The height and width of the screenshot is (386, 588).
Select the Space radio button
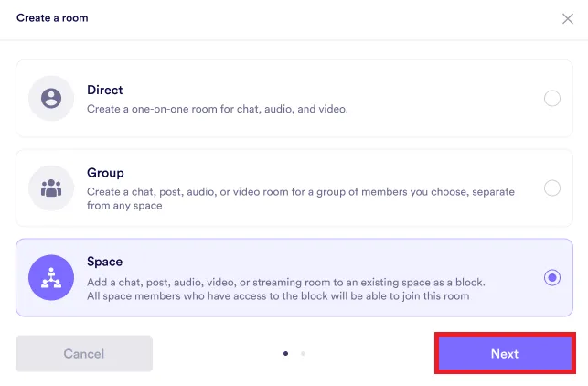tap(552, 277)
